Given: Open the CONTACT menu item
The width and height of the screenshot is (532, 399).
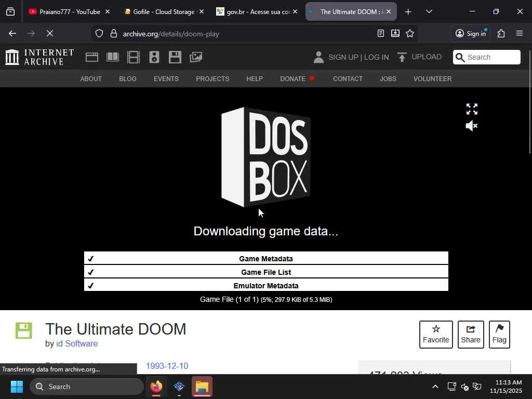Looking at the screenshot, I should (x=348, y=79).
